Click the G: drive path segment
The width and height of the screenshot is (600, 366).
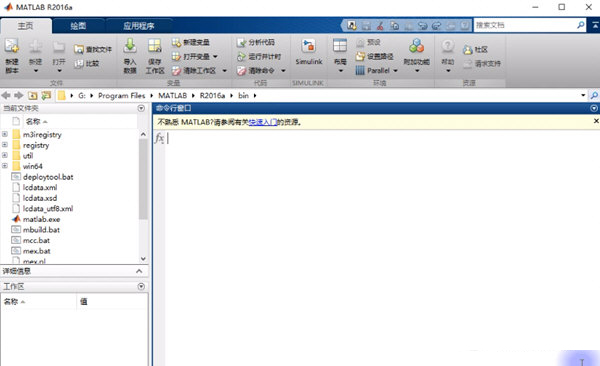tap(82, 95)
